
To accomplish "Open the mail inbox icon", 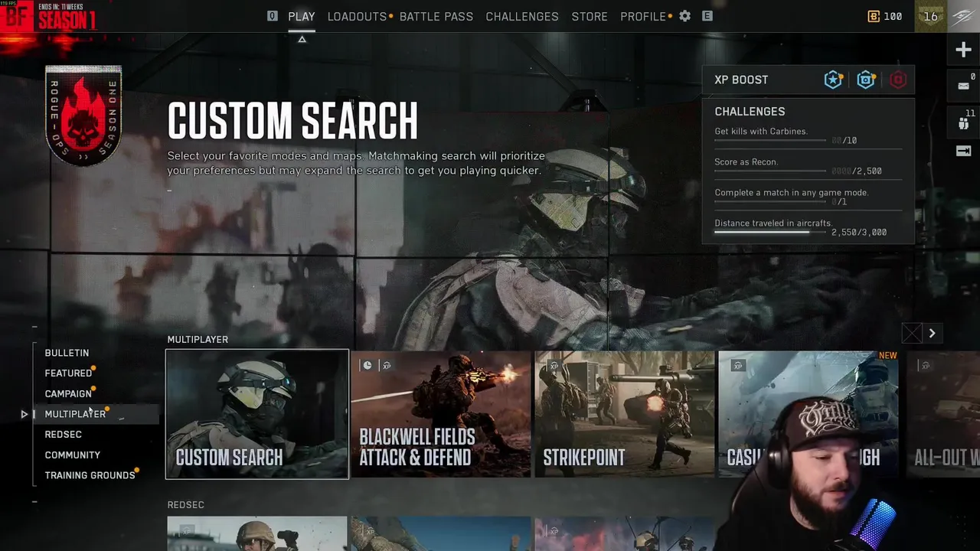I will coord(964,86).
